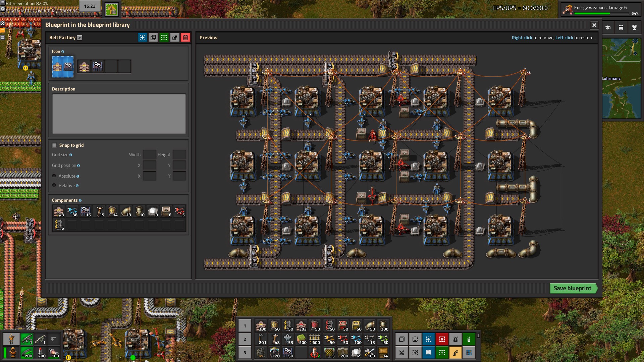Pick big electric pole with 53 from quickbar

point(288,339)
